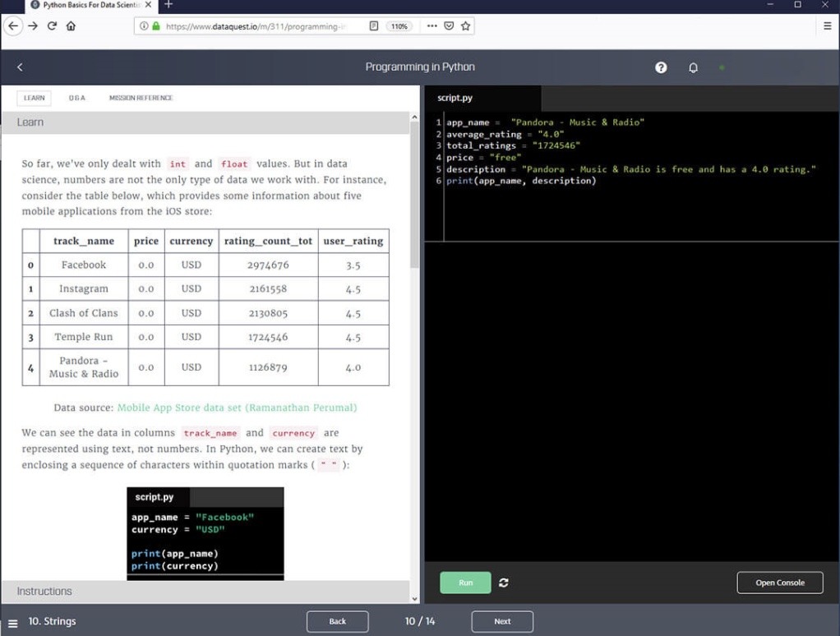Click the currency column header
Screen dimensions: 840x636
coord(192,241)
